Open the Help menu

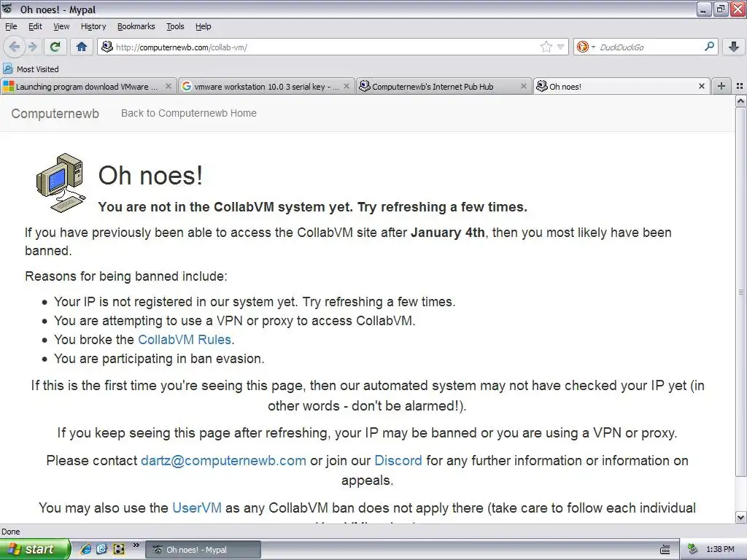click(203, 26)
